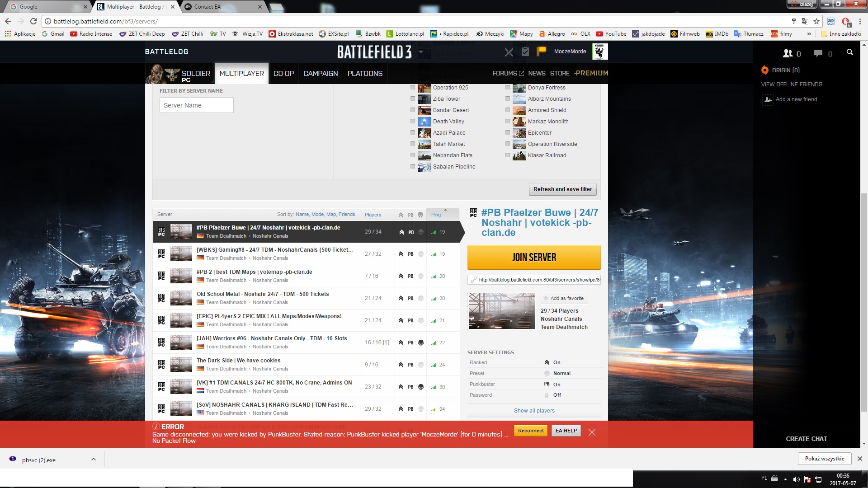This screenshot has height=488, width=868.
Task: Click the MoczeMorde avatar picture
Action: coord(599,52)
